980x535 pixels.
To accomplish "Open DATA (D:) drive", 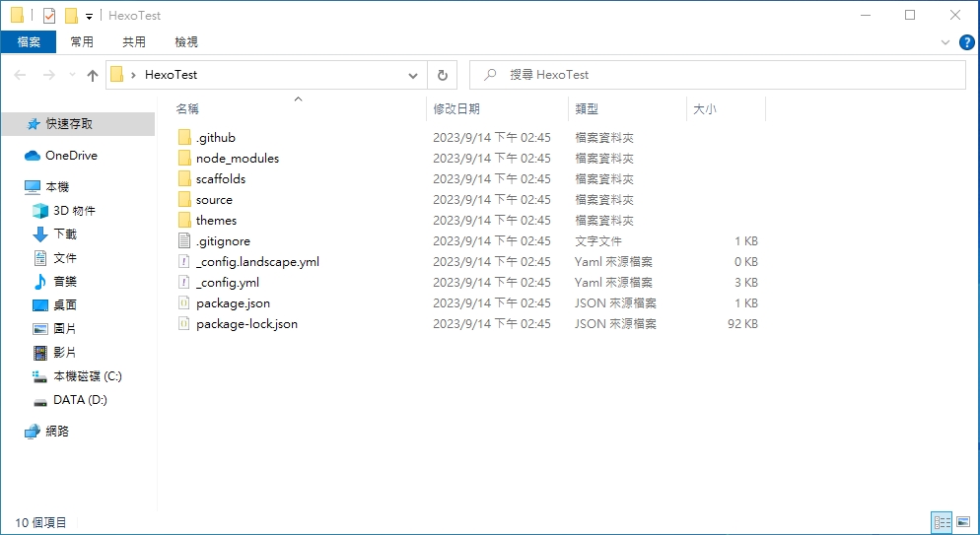I will point(69,400).
